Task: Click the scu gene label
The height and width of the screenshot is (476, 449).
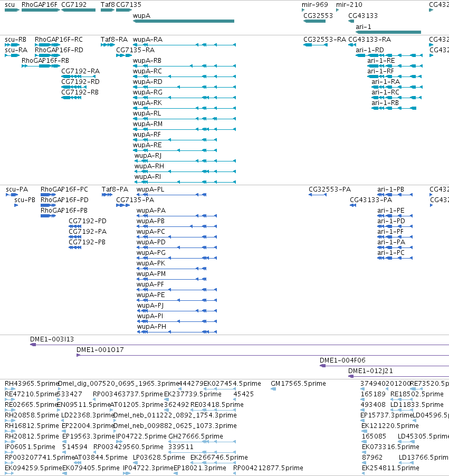Action: [x=9, y=5]
